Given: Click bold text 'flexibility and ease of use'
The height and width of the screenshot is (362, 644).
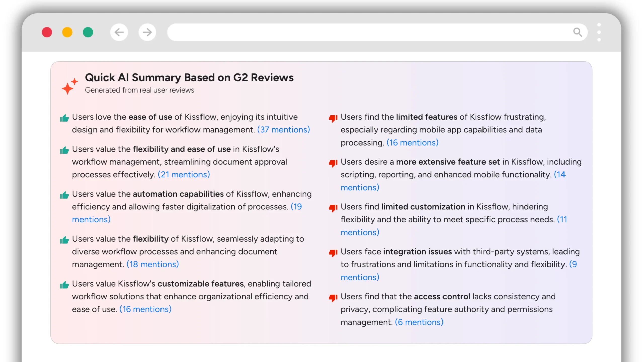Looking at the screenshot, I should point(182,149).
